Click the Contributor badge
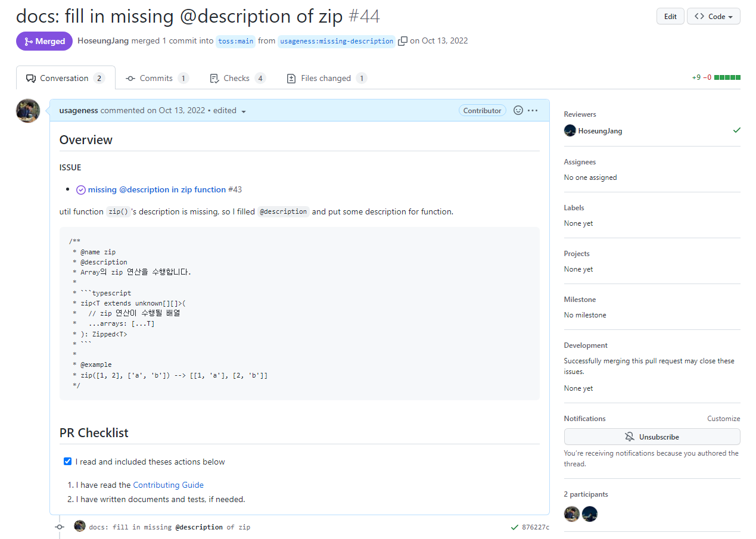Image resolution: width=756 pixels, height=539 pixels. [483, 110]
